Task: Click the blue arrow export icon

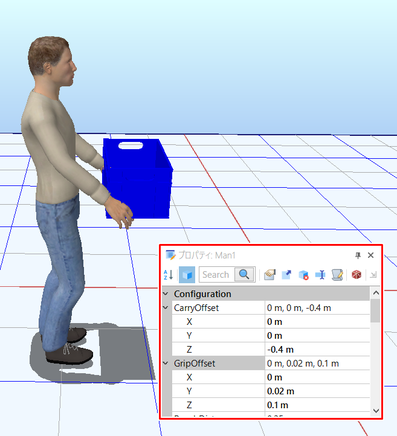Action: [x=286, y=275]
